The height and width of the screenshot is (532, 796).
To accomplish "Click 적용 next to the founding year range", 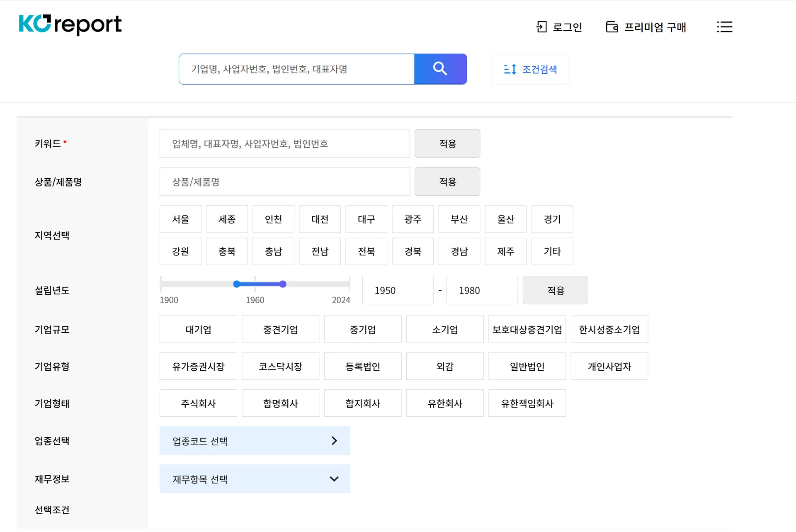I will pos(555,290).
